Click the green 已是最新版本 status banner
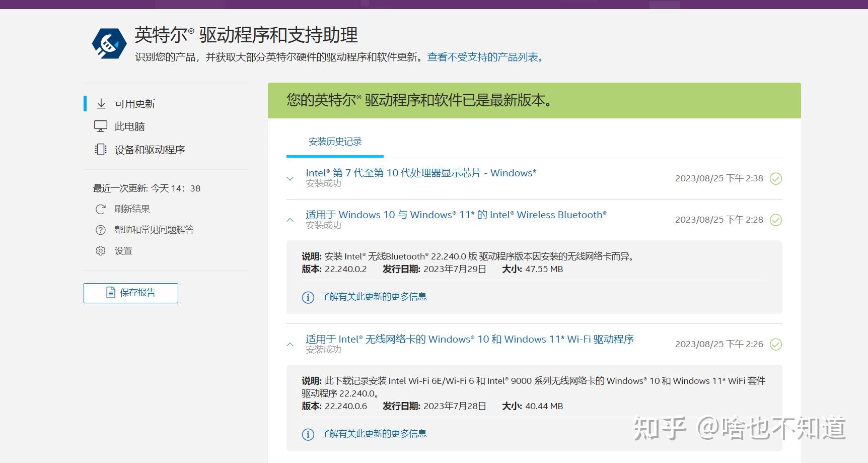 (x=534, y=100)
